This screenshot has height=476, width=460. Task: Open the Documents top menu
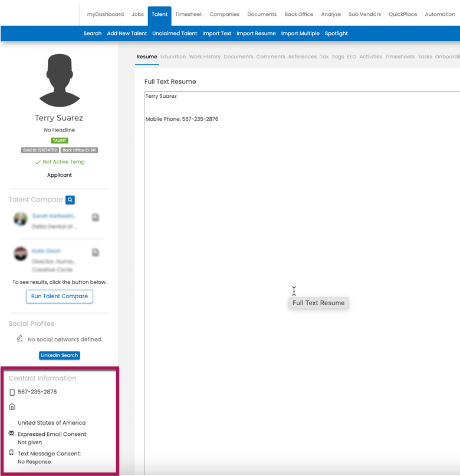pyautogui.click(x=262, y=14)
